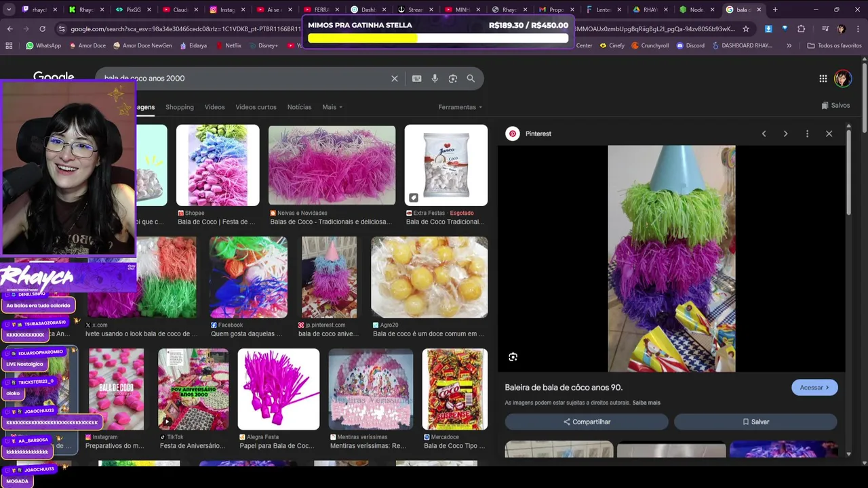Expand the Mais search filter dropdown
The image size is (868, 488).
(332, 107)
